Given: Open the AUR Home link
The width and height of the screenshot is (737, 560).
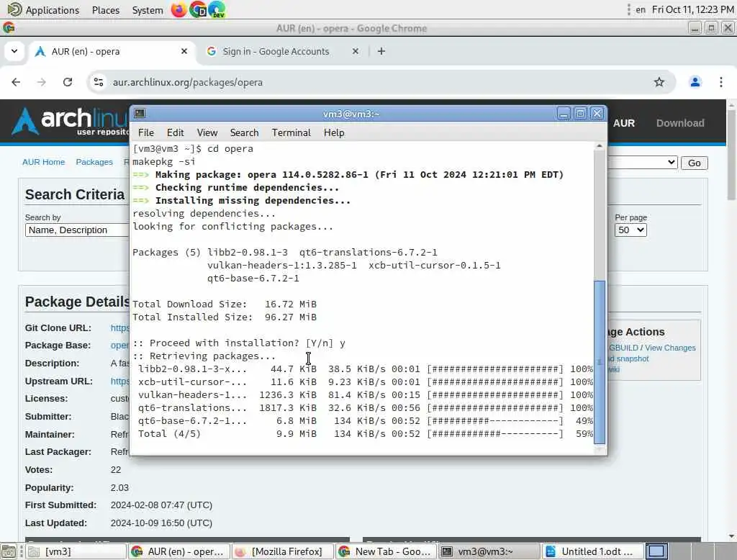Looking at the screenshot, I should coord(43,162).
